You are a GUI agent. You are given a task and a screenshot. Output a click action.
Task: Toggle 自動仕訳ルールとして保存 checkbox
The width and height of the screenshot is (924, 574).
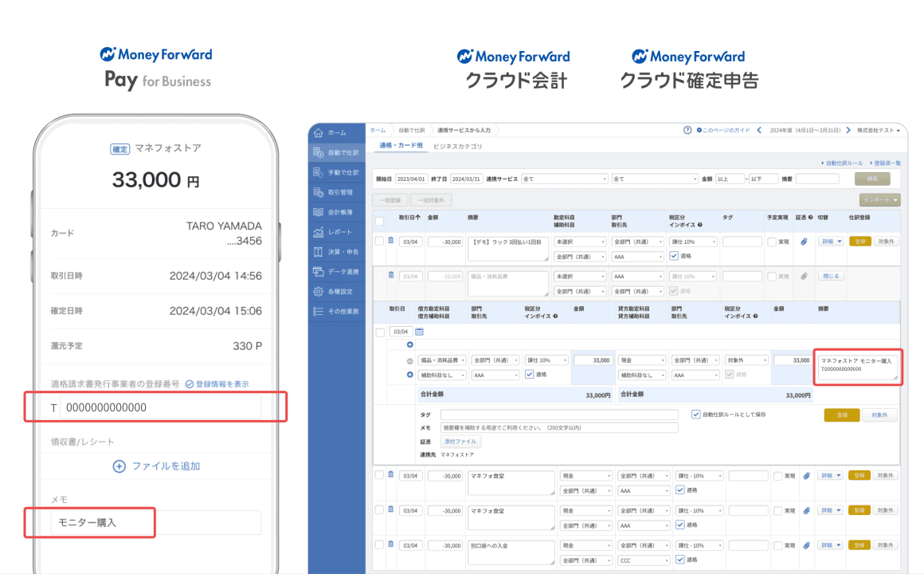pyautogui.click(x=696, y=415)
